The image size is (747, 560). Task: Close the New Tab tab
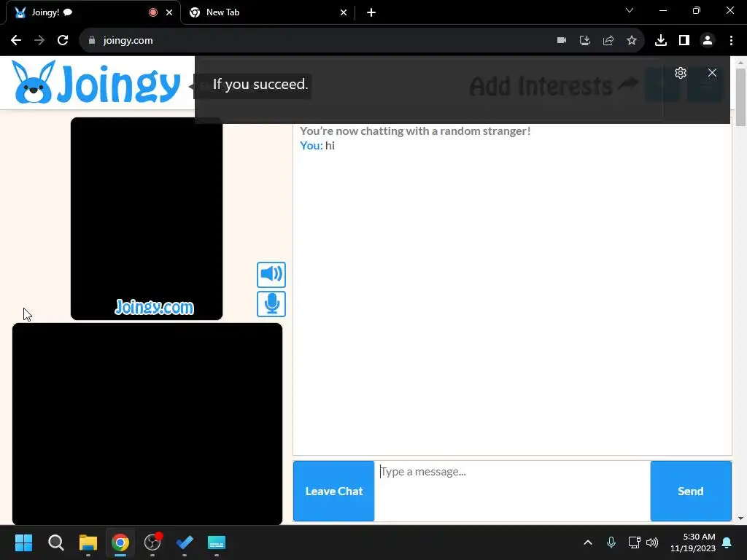click(x=344, y=12)
